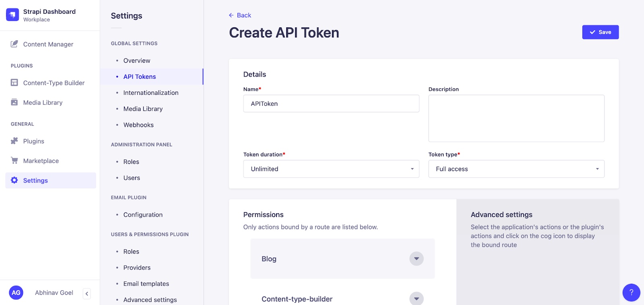Open the Marketplace cart icon
The image size is (644, 305).
pos(14,160)
